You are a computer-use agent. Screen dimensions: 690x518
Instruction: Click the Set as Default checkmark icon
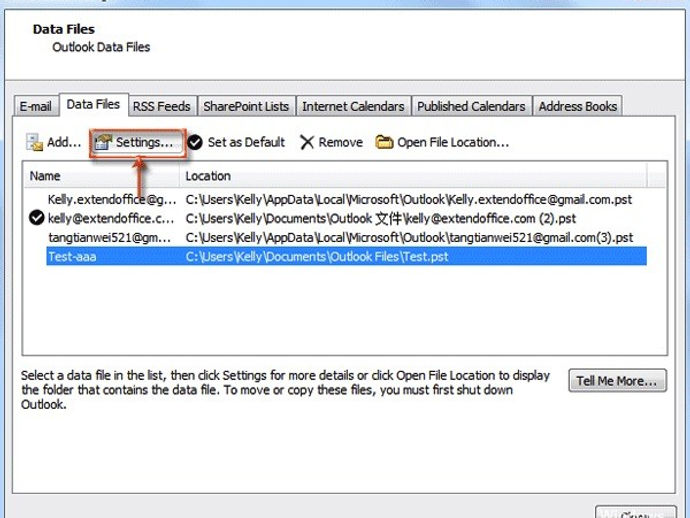point(195,142)
